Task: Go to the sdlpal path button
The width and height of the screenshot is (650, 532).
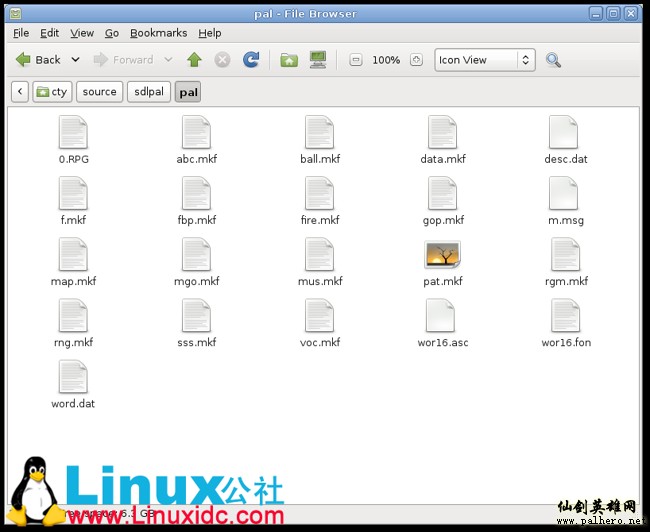Action: tap(148, 92)
